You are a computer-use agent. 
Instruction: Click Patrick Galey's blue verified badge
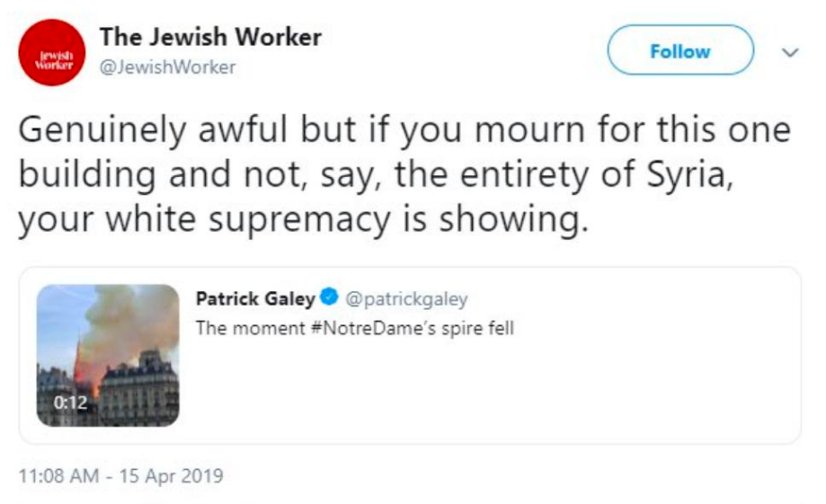tap(329, 298)
